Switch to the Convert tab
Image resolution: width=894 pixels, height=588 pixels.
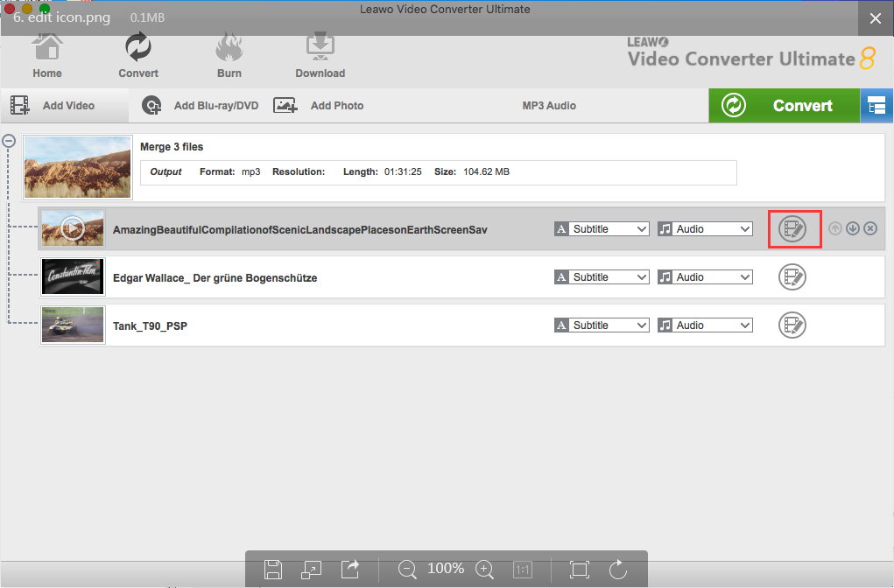tap(138, 56)
